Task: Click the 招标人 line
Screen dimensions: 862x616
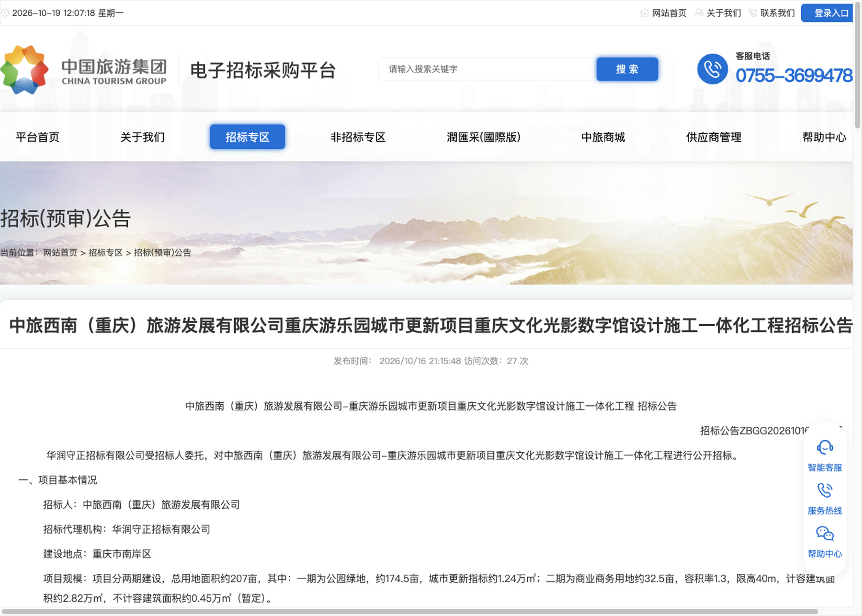Action: (x=141, y=505)
